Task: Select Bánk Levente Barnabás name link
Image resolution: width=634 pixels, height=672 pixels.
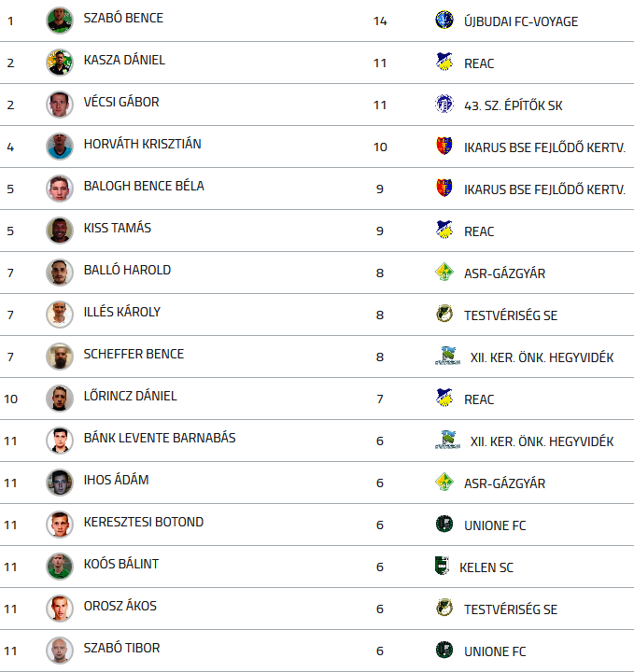Action: (x=160, y=438)
